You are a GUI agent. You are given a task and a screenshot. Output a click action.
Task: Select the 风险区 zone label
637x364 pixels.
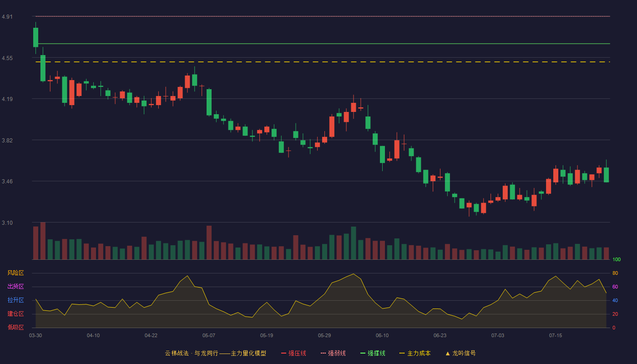tap(15, 273)
